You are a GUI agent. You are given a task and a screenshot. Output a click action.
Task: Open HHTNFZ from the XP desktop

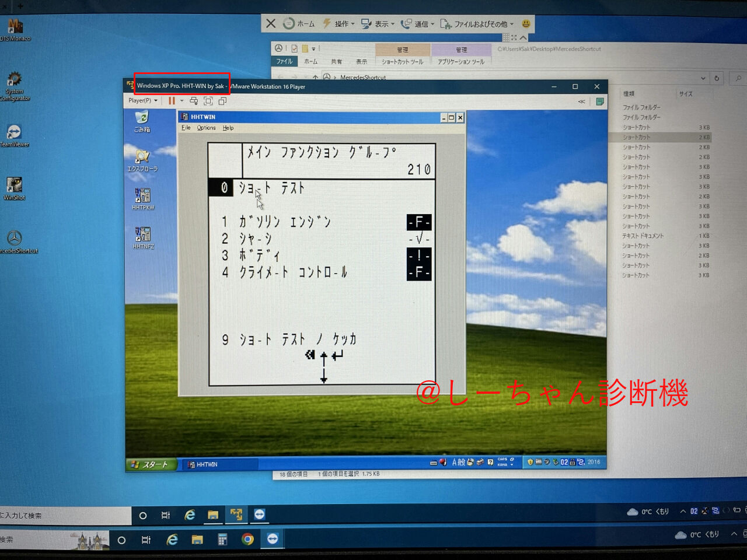coord(142,235)
